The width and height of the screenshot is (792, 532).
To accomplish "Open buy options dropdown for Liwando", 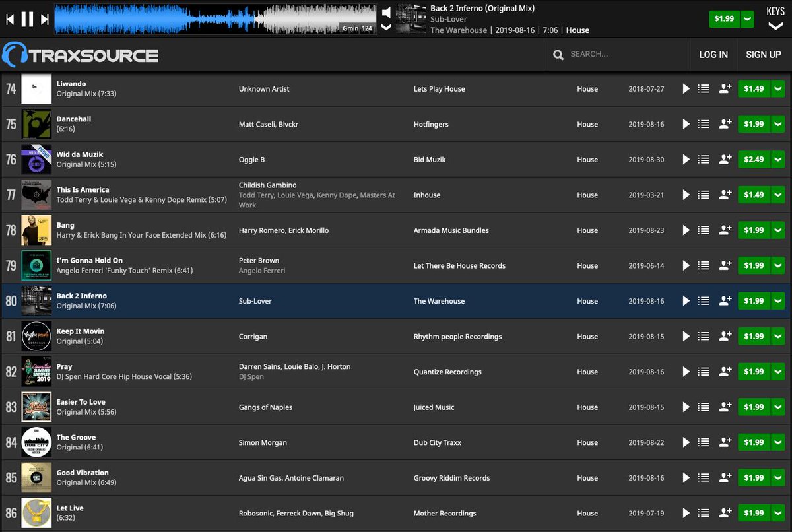I will 777,88.
